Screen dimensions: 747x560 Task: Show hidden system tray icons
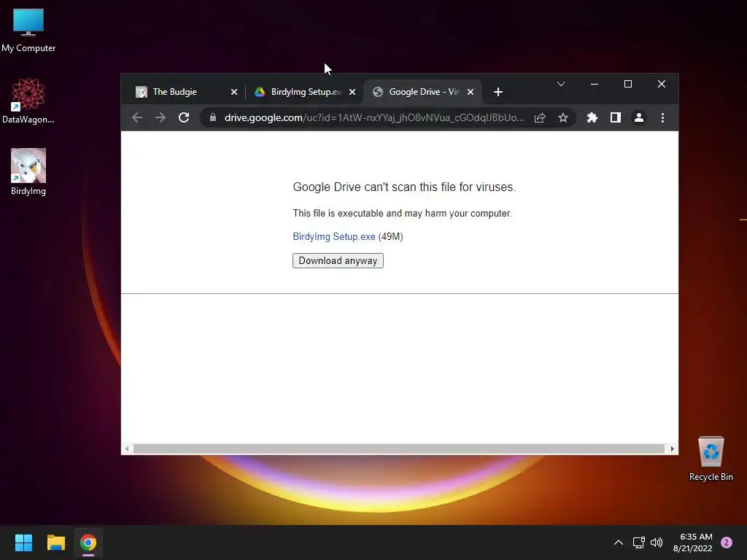[x=619, y=542]
